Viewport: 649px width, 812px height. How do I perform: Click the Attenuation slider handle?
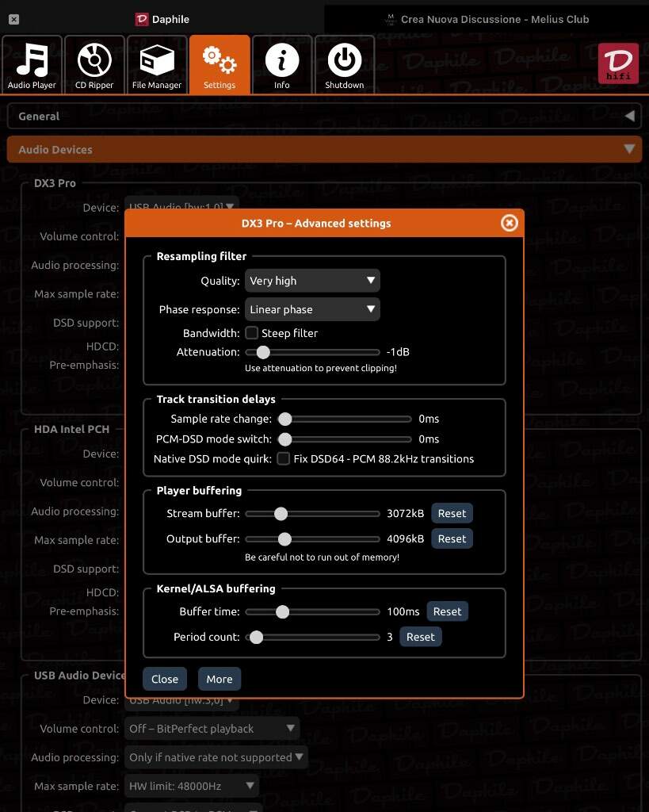tap(263, 352)
